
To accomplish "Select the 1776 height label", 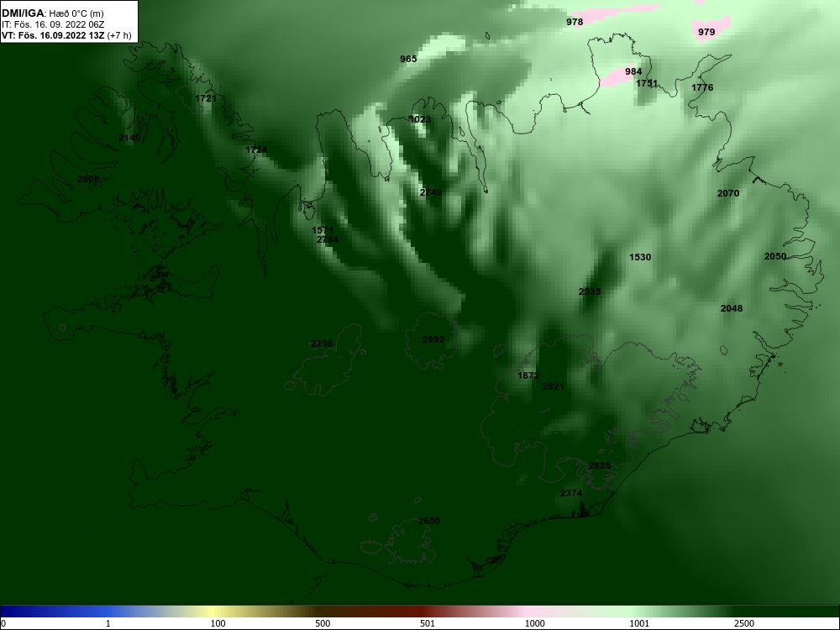I will (701, 87).
